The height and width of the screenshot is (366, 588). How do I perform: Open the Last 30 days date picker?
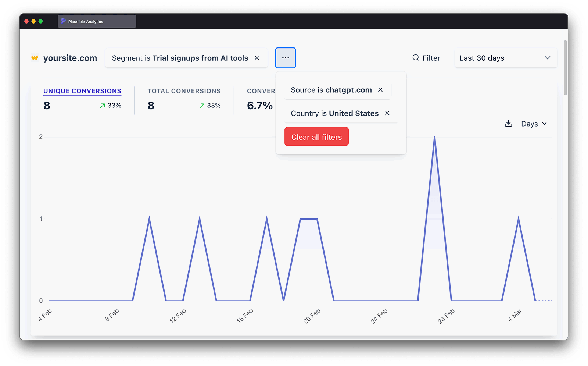[505, 58]
